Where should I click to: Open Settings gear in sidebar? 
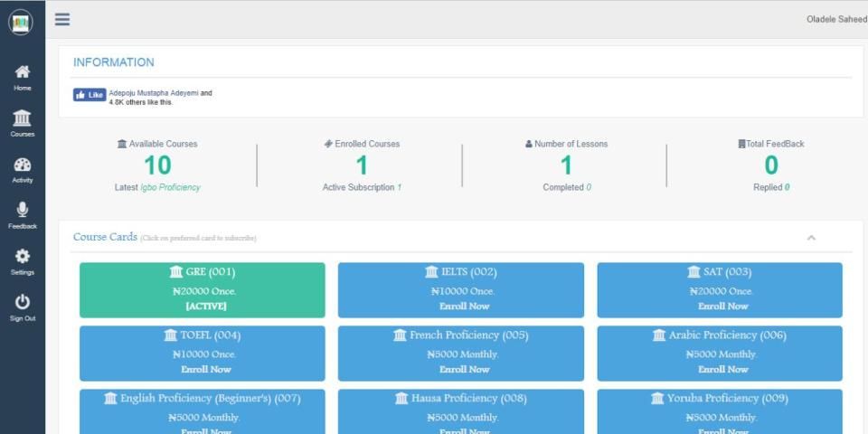[23, 258]
